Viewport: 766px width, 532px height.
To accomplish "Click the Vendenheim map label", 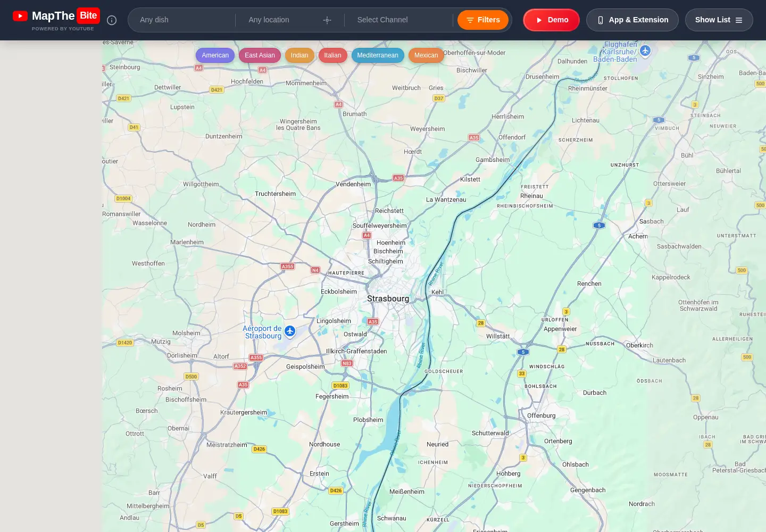I will pyautogui.click(x=353, y=185).
